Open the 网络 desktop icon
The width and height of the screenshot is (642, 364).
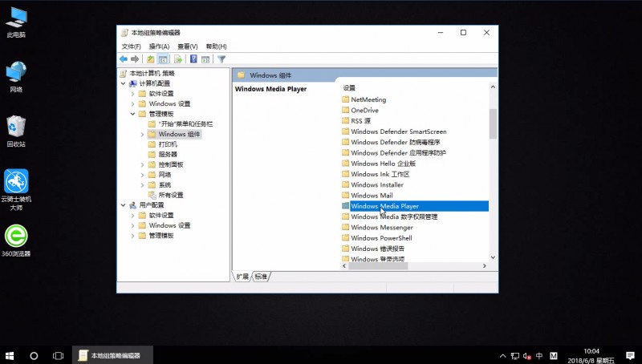[x=16, y=77]
